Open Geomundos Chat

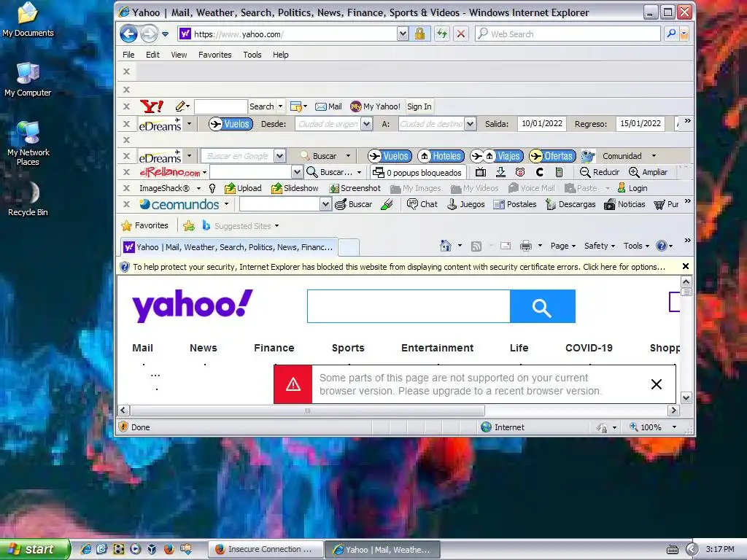(422, 204)
